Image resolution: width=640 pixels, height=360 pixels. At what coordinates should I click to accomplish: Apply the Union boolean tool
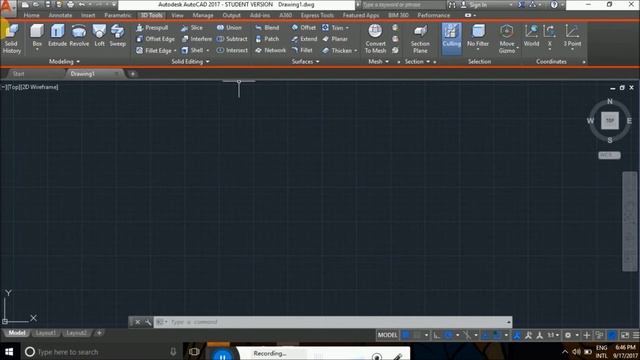tap(229, 28)
